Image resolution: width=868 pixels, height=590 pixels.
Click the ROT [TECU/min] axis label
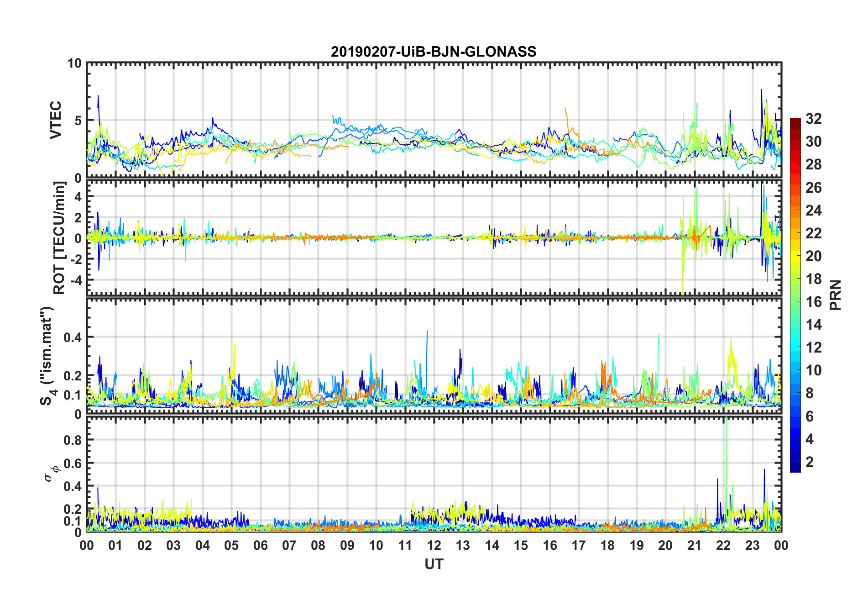click(59, 238)
